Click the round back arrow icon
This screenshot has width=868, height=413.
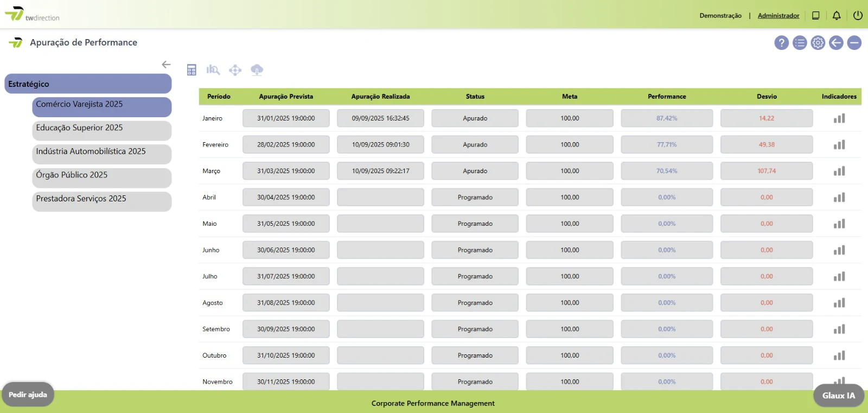coord(836,42)
